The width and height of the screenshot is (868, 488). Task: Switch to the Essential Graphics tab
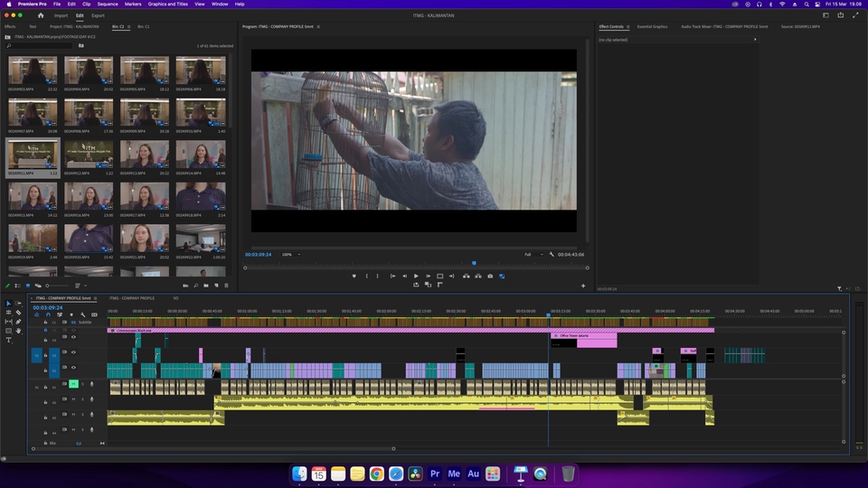coord(652,26)
